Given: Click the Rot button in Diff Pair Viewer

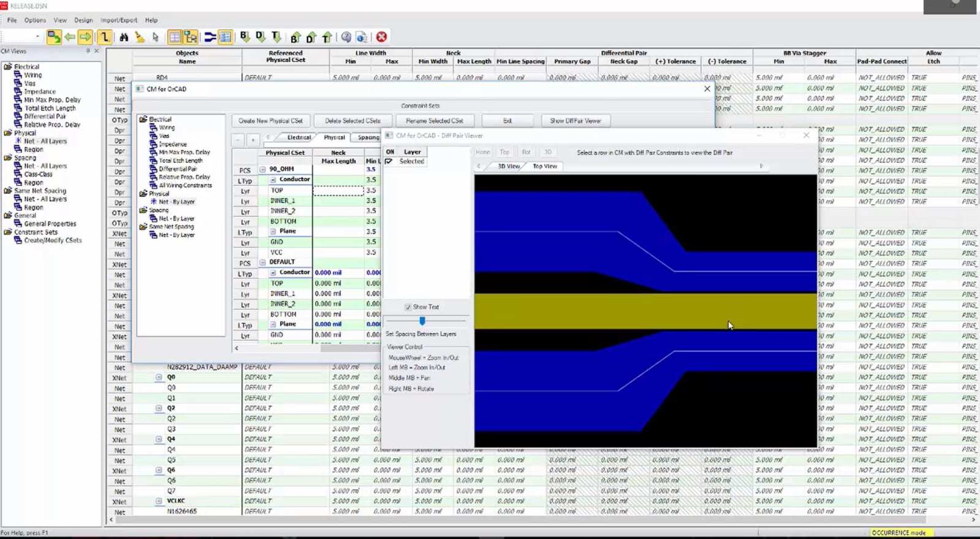Looking at the screenshot, I should pos(526,152).
